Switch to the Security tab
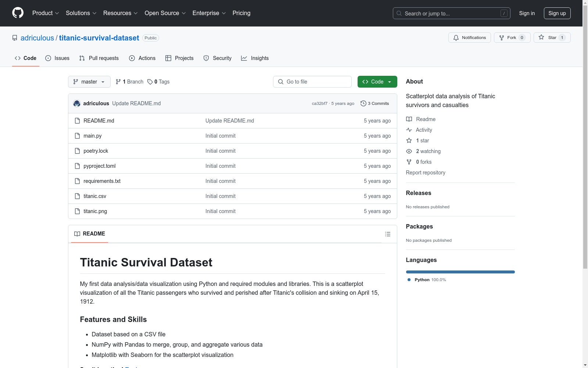 coord(218,58)
